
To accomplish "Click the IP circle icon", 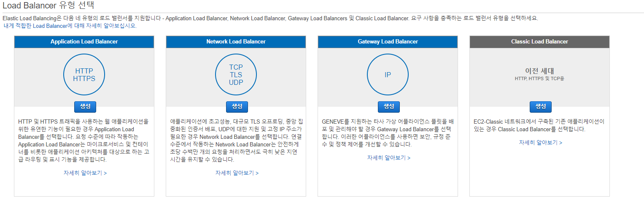I will click(388, 75).
